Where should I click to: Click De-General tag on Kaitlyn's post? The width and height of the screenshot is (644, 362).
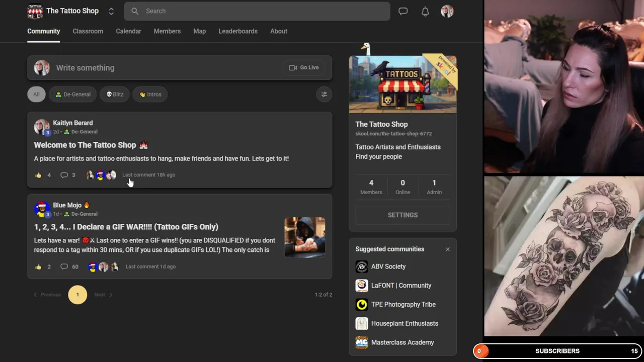click(80, 132)
